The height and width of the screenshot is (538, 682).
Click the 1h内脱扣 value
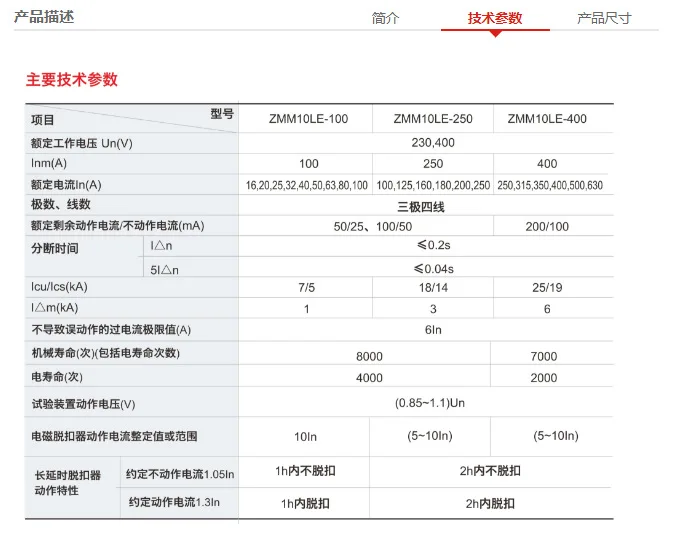305,504
